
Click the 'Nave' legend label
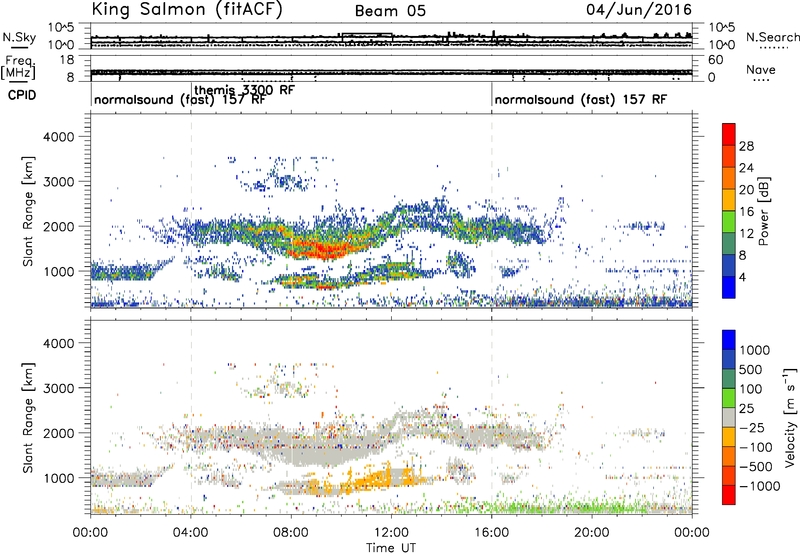pyautogui.click(x=761, y=70)
